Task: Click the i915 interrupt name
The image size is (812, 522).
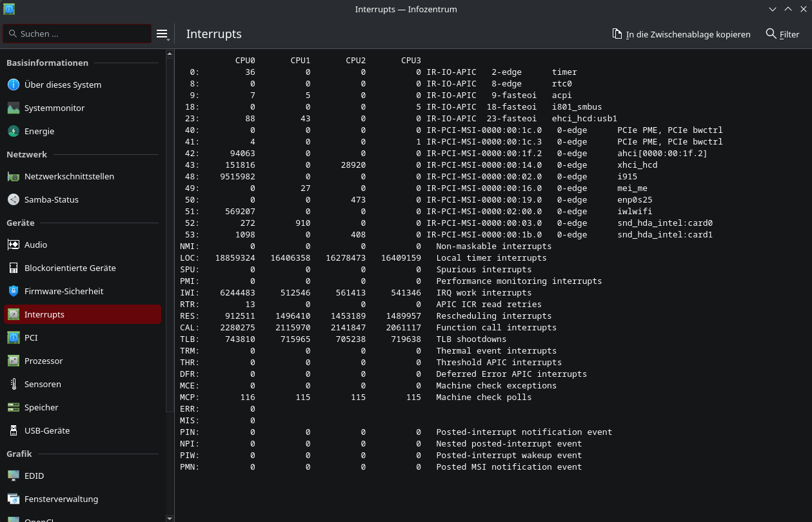Action: pyautogui.click(x=628, y=176)
